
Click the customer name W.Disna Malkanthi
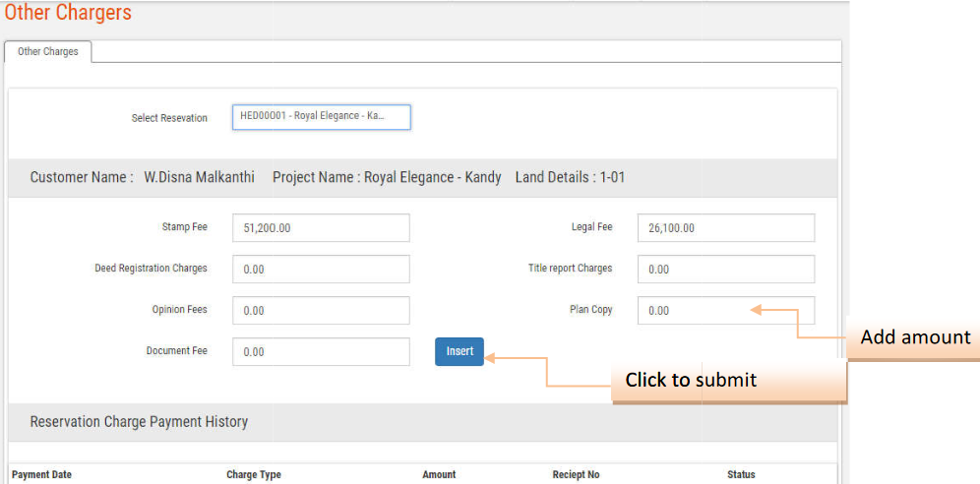click(199, 178)
